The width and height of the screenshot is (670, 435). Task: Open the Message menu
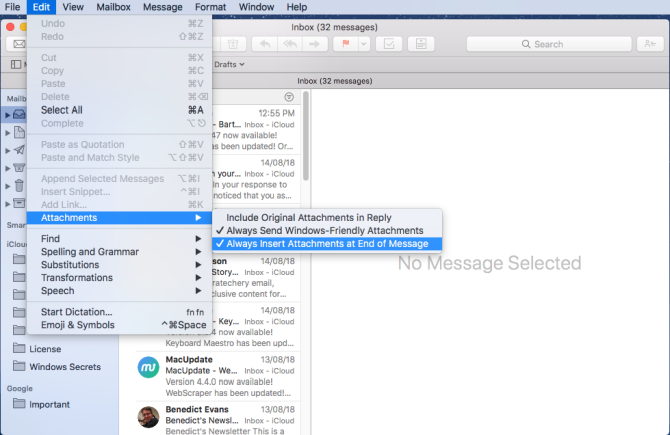162,7
